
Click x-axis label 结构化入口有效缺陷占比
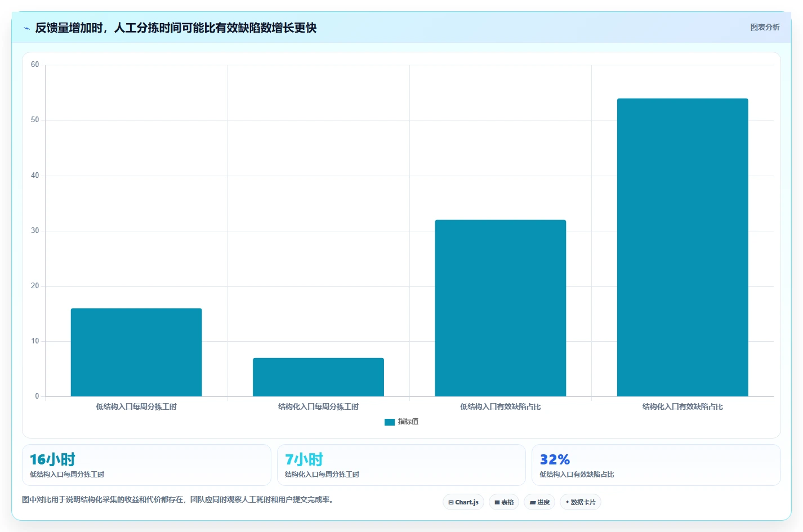coord(682,406)
